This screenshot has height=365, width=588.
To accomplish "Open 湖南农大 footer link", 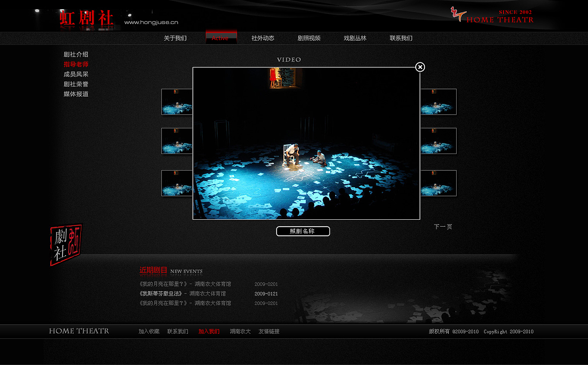I will click(240, 331).
